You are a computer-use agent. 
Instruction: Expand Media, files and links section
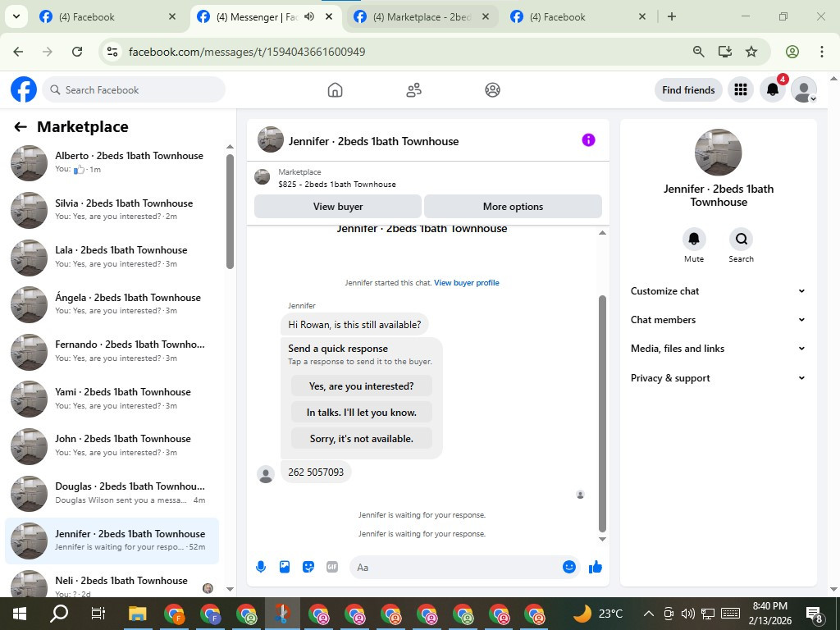pos(718,349)
